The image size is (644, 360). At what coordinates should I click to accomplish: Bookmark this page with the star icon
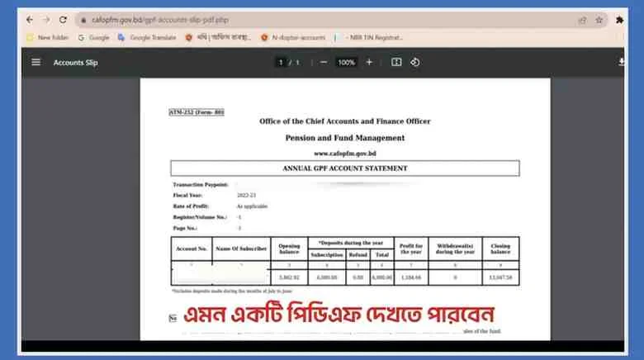tap(599, 20)
